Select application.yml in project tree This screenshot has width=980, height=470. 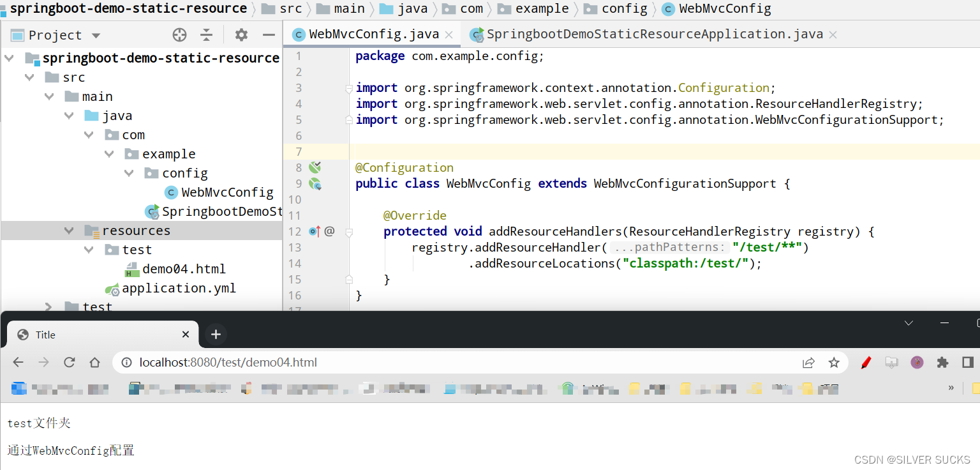point(170,288)
